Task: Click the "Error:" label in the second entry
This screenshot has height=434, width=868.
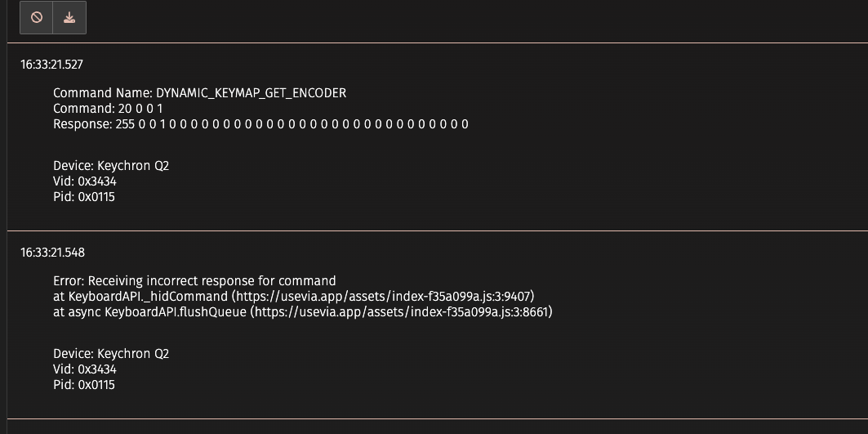Action: [69, 281]
